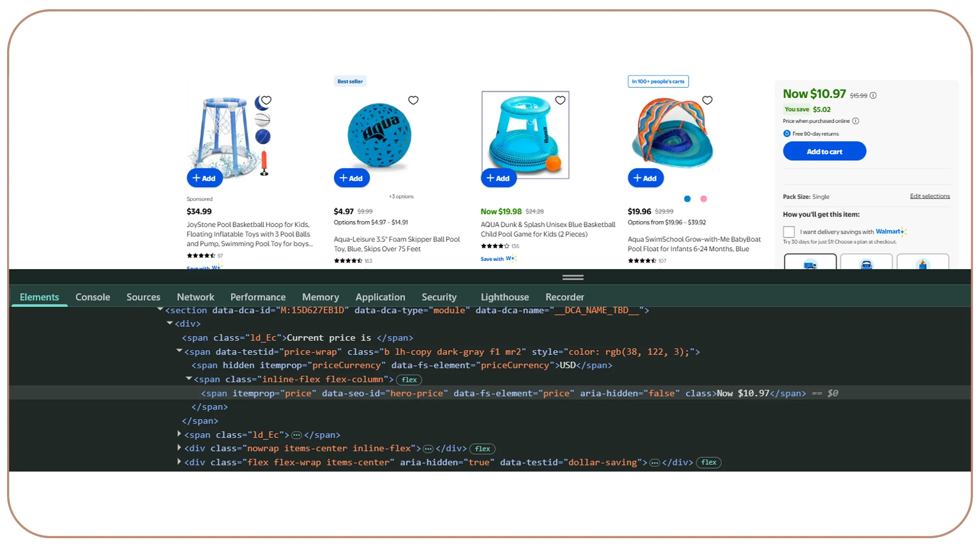980x547 pixels.
Task: Open Aqua-Leisure Foam Skipper Ball title link
Action: tap(397, 244)
